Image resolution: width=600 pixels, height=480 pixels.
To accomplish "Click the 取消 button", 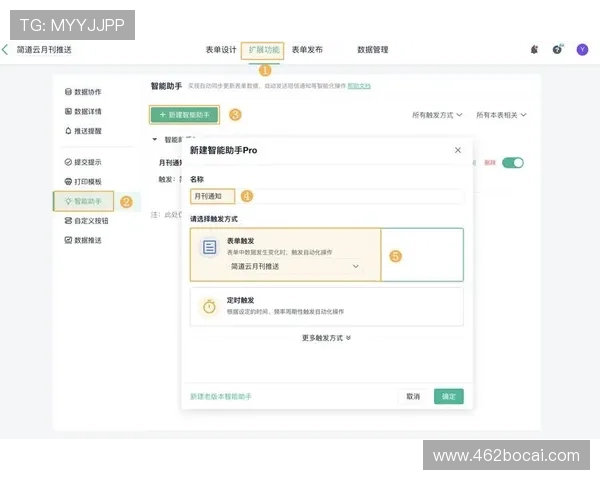I will click(x=413, y=397).
